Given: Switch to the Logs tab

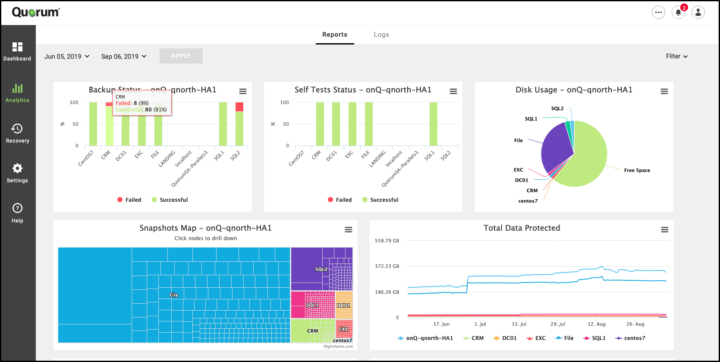Looking at the screenshot, I should 381,34.
